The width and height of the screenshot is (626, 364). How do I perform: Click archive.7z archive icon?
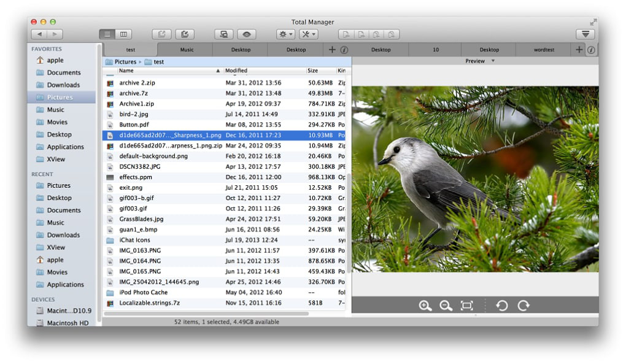[x=110, y=93]
